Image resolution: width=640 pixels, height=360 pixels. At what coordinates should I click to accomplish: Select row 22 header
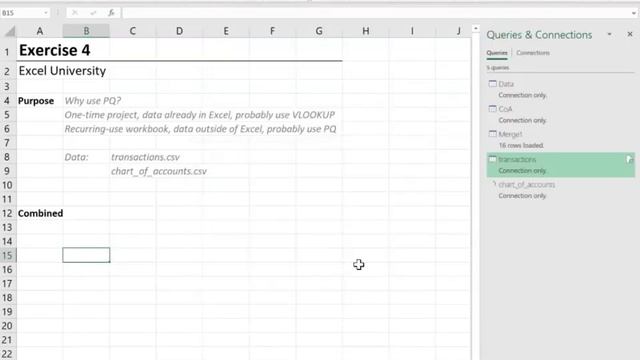pos(7,354)
